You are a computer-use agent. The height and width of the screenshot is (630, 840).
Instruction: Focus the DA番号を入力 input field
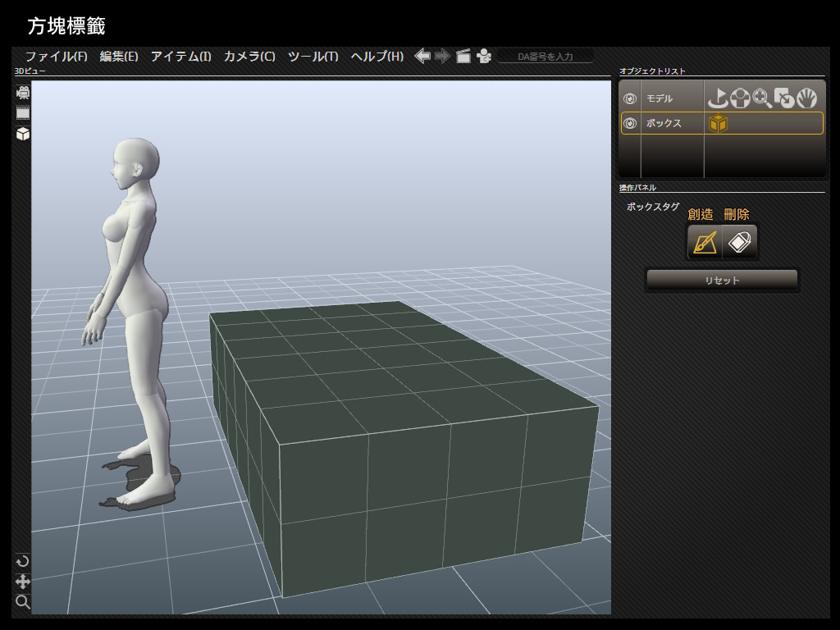click(545, 57)
